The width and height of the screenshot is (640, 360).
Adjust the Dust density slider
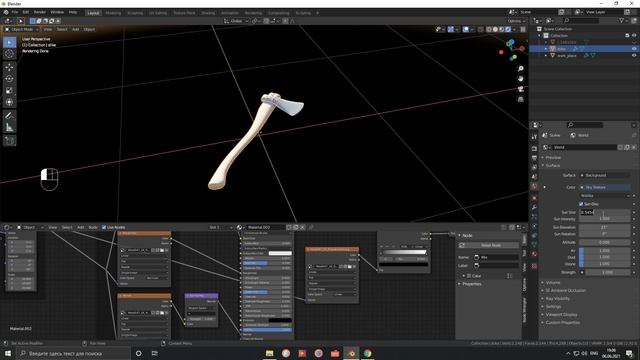coord(605,257)
